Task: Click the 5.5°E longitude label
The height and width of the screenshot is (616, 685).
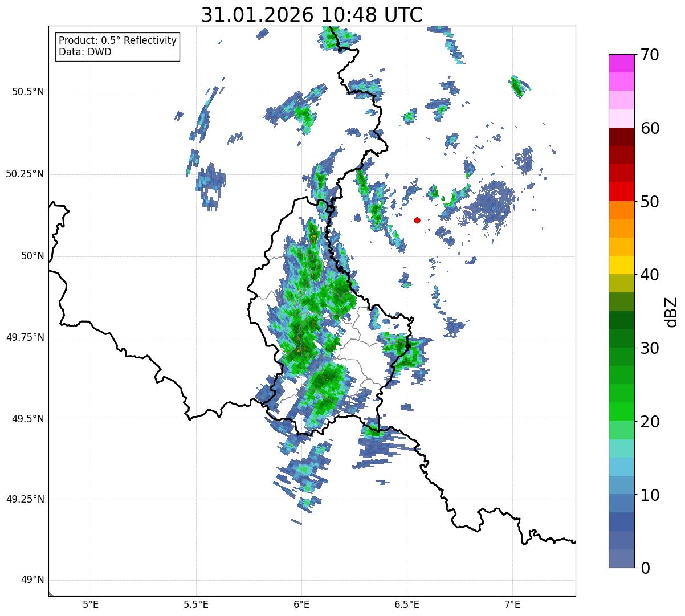Action: (196, 604)
